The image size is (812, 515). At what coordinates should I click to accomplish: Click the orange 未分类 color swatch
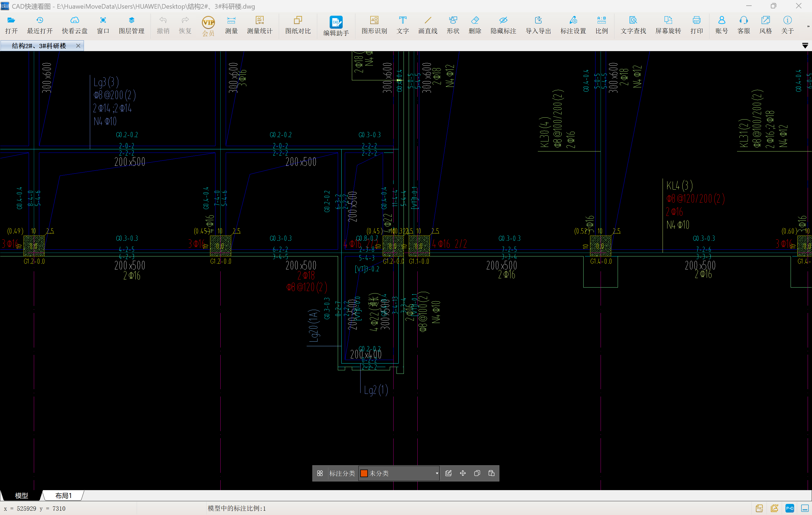364,473
